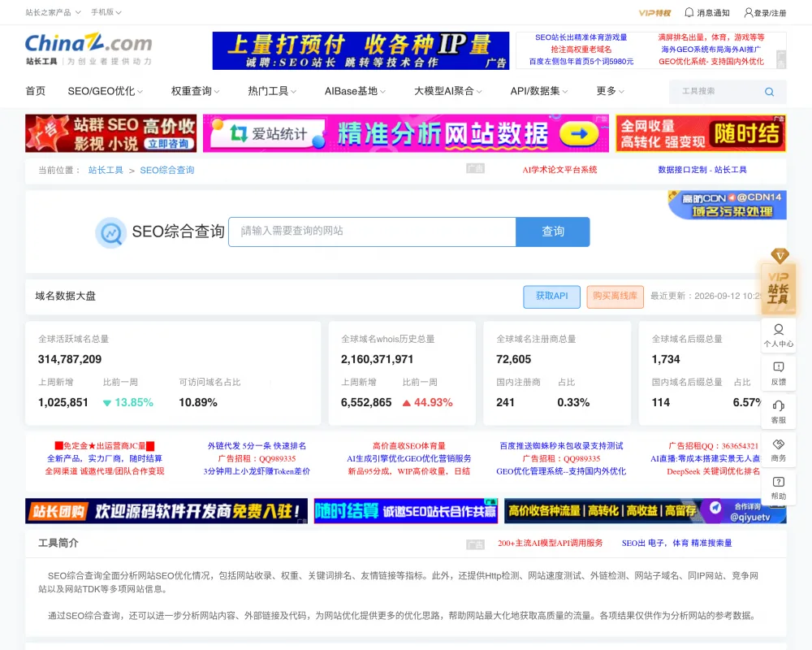Go to 首页 in the navigation bar
Viewport: 812px width, 650px height.
(x=35, y=91)
